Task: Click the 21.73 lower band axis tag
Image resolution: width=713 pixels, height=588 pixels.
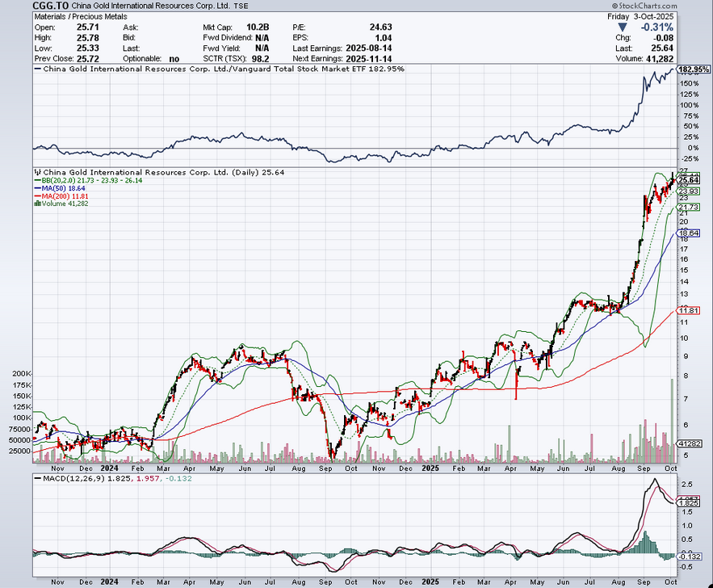Action: click(689, 208)
